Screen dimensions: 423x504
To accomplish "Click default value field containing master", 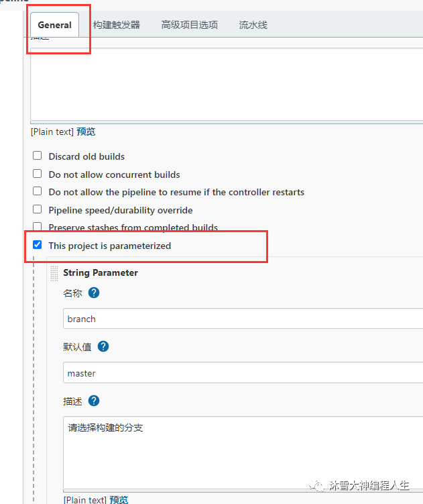I will (243, 373).
